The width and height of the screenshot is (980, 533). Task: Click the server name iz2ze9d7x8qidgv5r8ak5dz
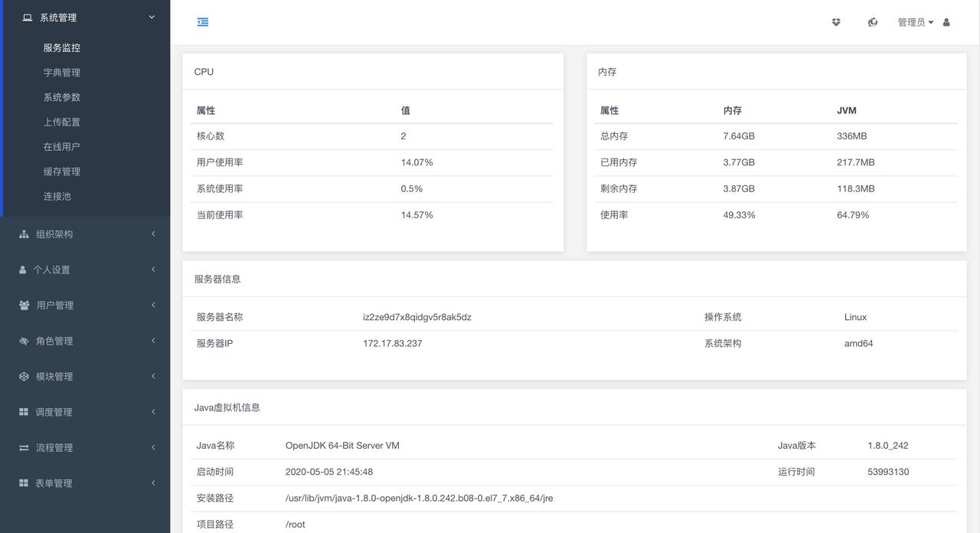[417, 317]
